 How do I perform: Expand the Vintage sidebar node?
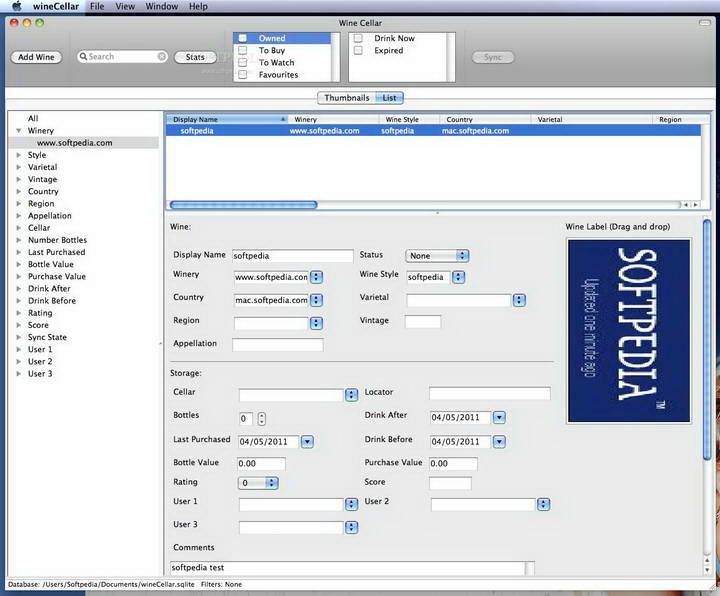(x=19, y=180)
